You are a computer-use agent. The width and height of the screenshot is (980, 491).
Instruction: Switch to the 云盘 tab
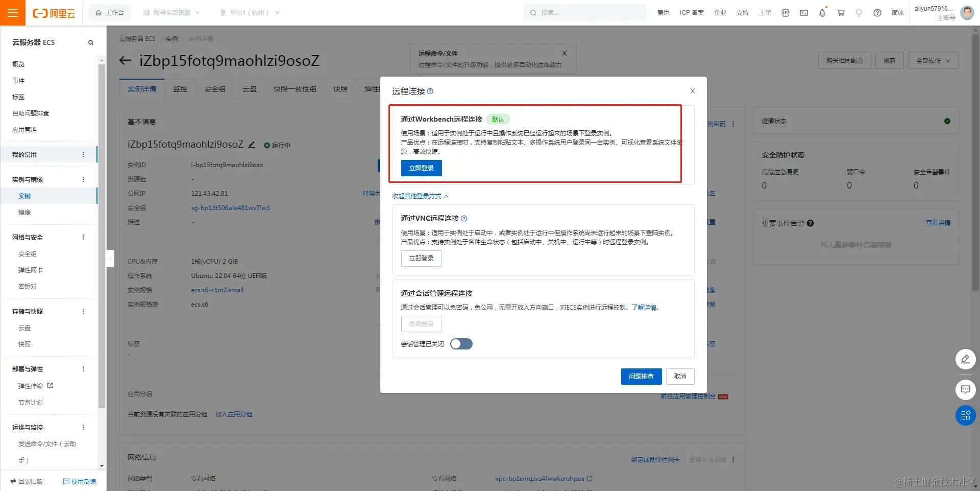coord(250,89)
